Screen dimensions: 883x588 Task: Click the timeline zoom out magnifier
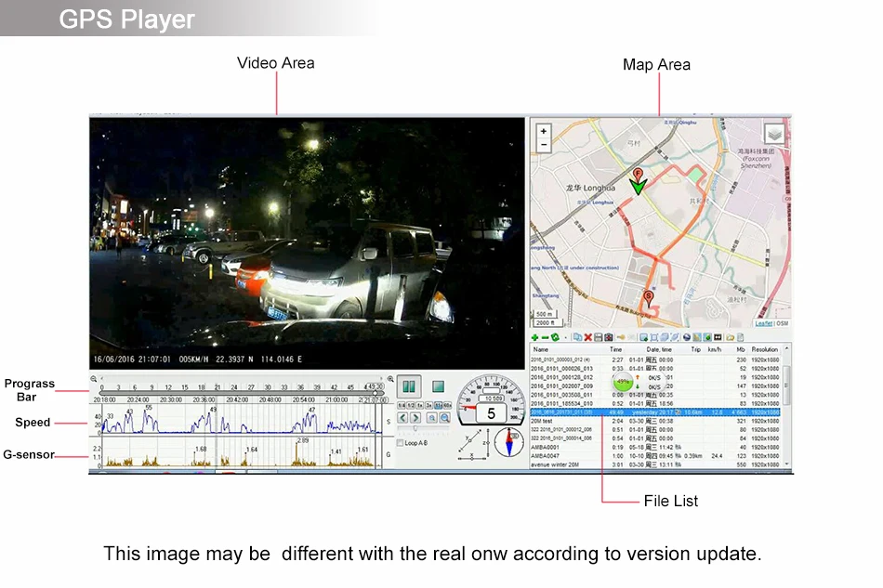pyautogui.click(x=94, y=379)
